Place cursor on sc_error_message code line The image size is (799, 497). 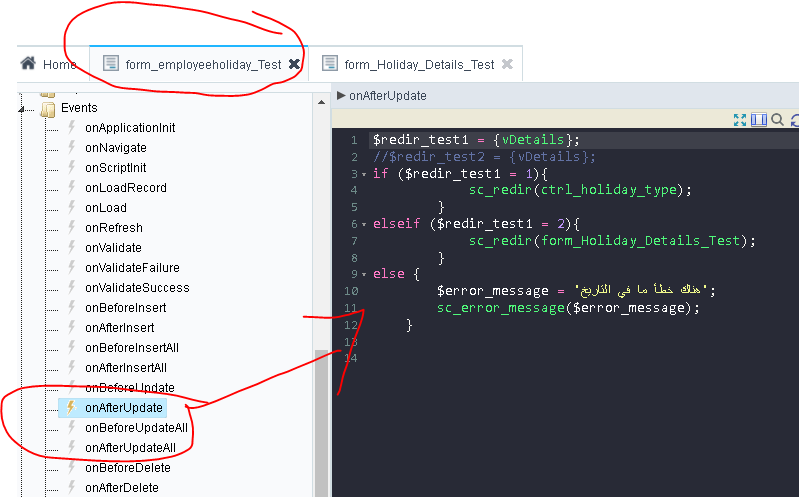pyautogui.click(x=568, y=308)
